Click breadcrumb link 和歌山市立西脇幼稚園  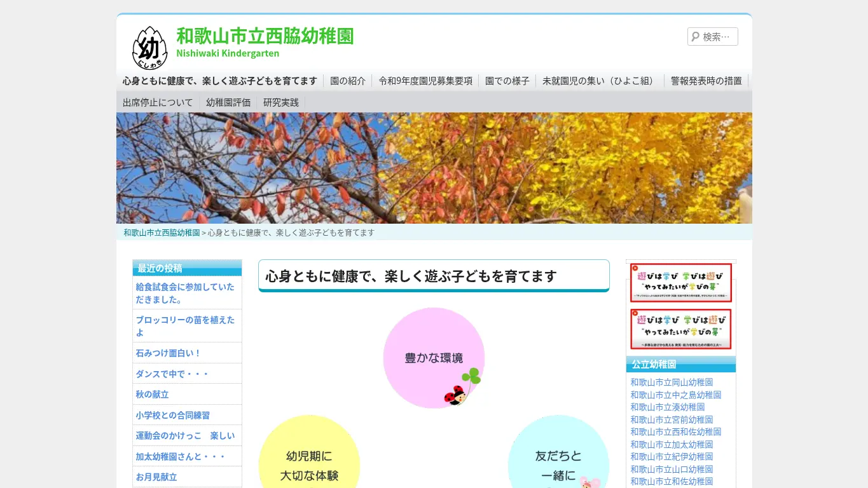tap(162, 233)
